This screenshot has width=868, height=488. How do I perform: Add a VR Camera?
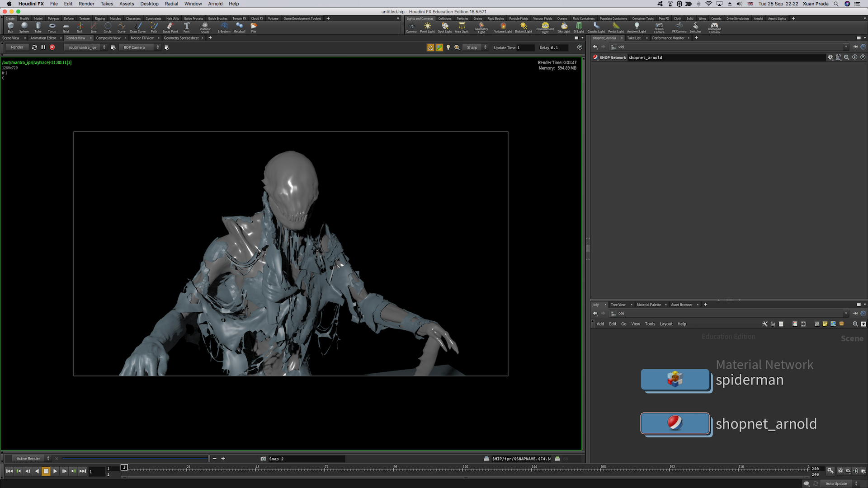(x=679, y=28)
